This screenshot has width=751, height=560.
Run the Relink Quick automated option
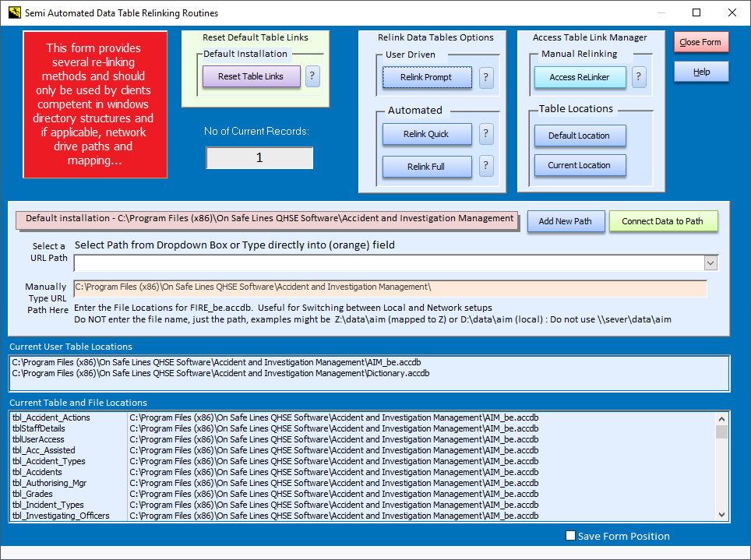[x=427, y=134]
